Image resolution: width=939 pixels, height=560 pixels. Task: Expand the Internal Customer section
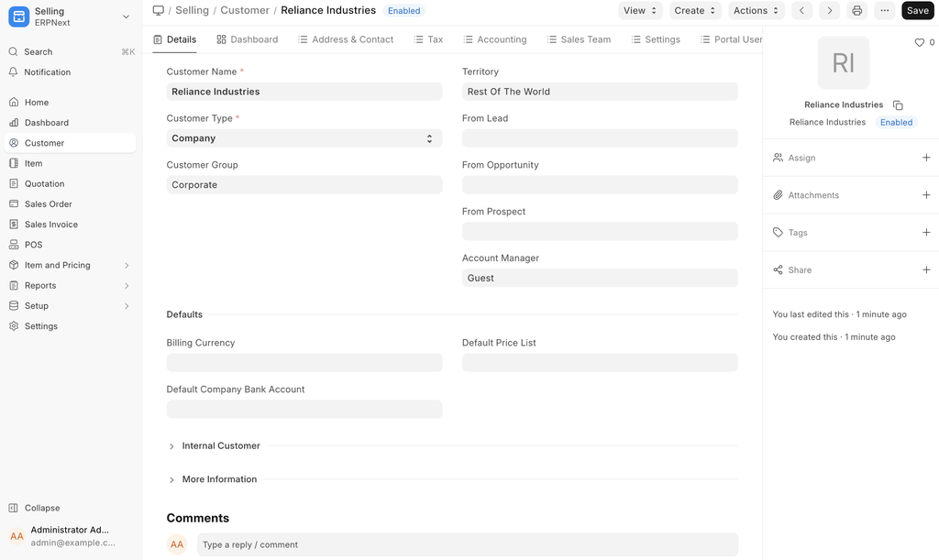(220, 446)
